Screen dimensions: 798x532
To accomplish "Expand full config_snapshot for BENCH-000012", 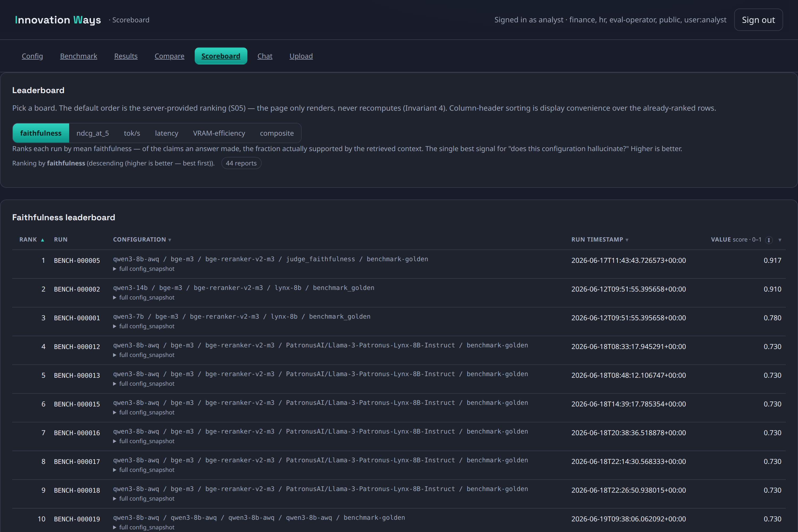I will (x=144, y=355).
